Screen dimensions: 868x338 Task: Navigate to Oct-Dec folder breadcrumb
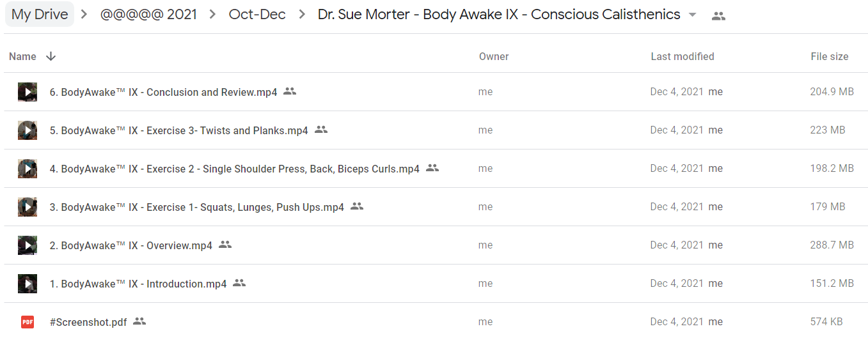coord(257,15)
